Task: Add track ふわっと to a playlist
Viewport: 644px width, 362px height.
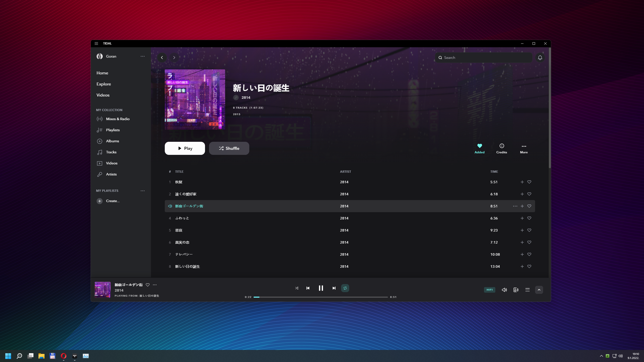Action: click(522, 218)
